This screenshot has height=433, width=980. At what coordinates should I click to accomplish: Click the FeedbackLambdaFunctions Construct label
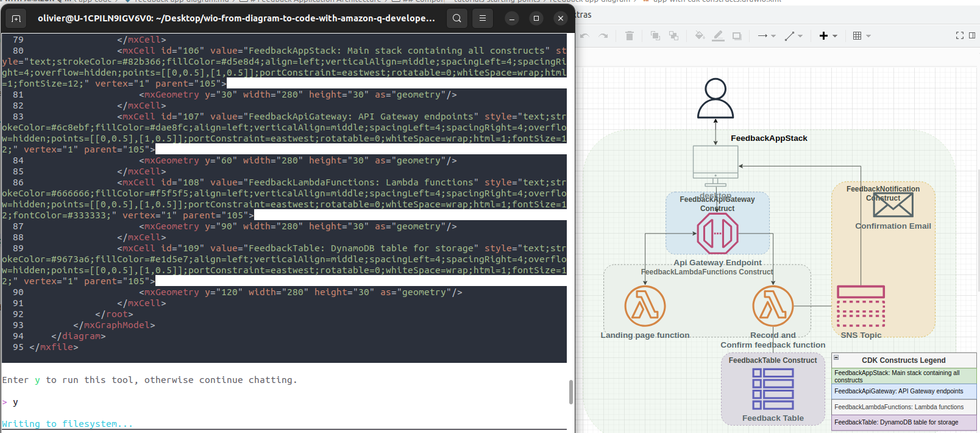(x=707, y=272)
